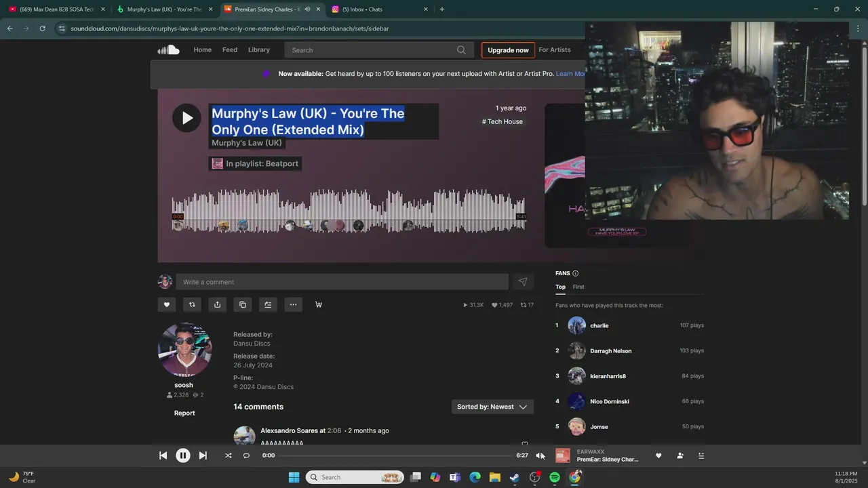Expand the Sorted by: Newest dropdown
The height and width of the screenshot is (488, 868).
pyautogui.click(x=492, y=407)
